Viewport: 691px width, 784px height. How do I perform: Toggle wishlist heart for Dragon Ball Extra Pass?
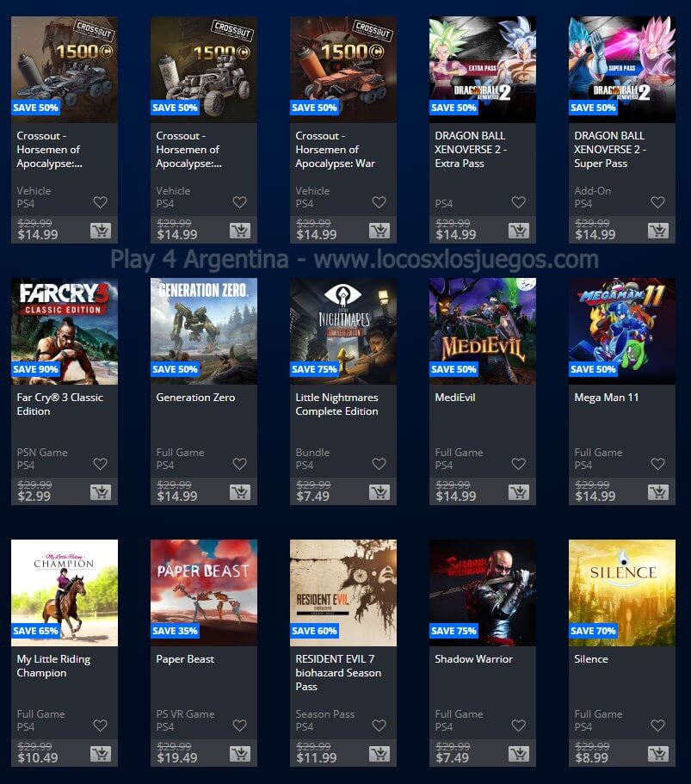tap(519, 202)
